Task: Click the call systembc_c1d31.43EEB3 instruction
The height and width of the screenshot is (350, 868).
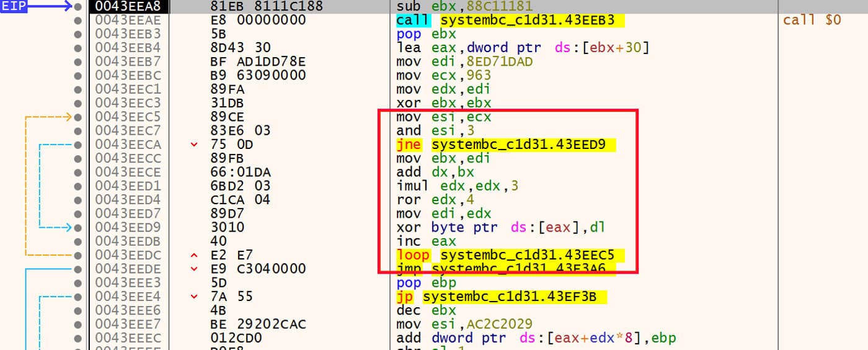Action: tap(510, 20)
